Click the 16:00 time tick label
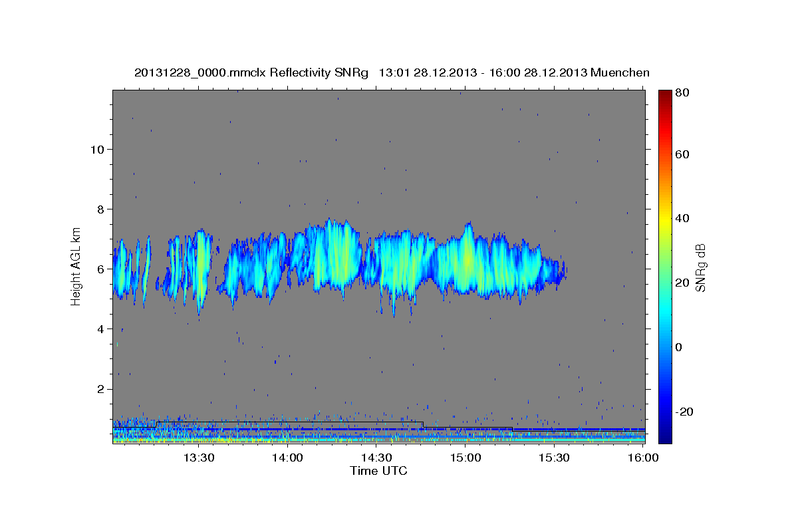The height and width of the screenshot is (532, 798). click(643, 458)
